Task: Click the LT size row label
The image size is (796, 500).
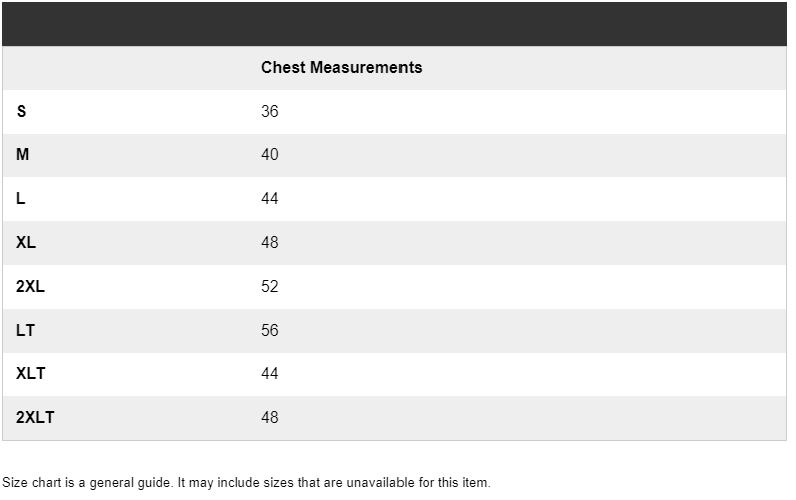Action: coord(25,330)
